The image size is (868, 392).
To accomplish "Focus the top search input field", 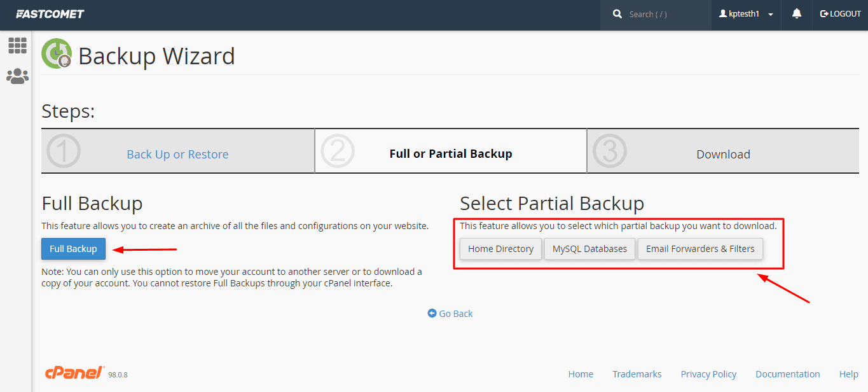I will coord(665,14).
